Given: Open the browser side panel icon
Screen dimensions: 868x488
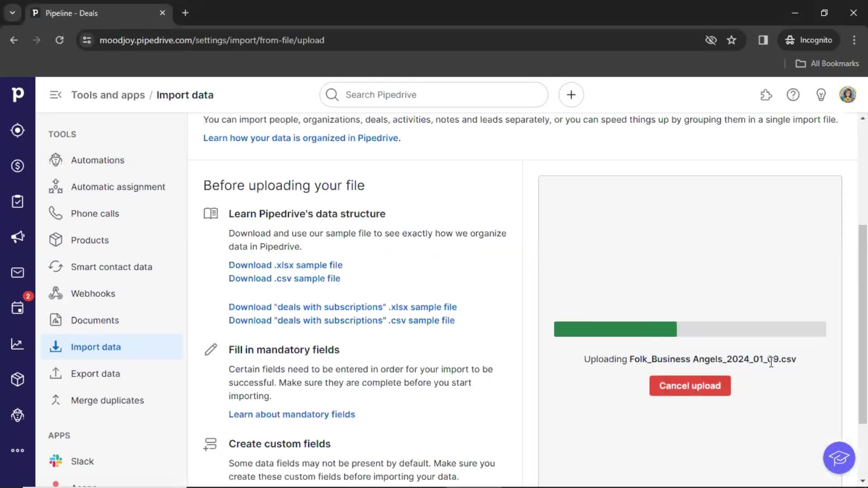Looking at the screenshot, I should pyautogui.click(x=763, y=40).
